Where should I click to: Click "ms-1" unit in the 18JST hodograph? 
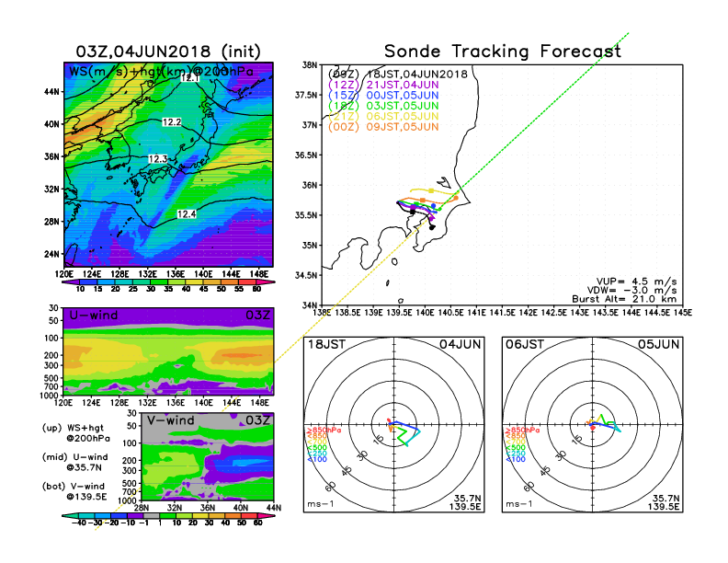click(321, 504)
